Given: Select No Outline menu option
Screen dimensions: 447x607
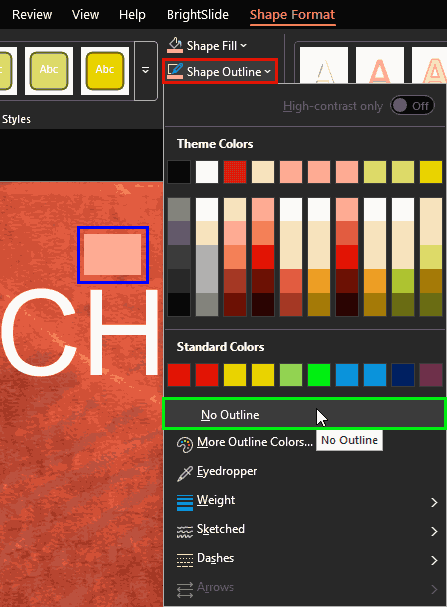Looking at the screenshot, I should [305, 414].
